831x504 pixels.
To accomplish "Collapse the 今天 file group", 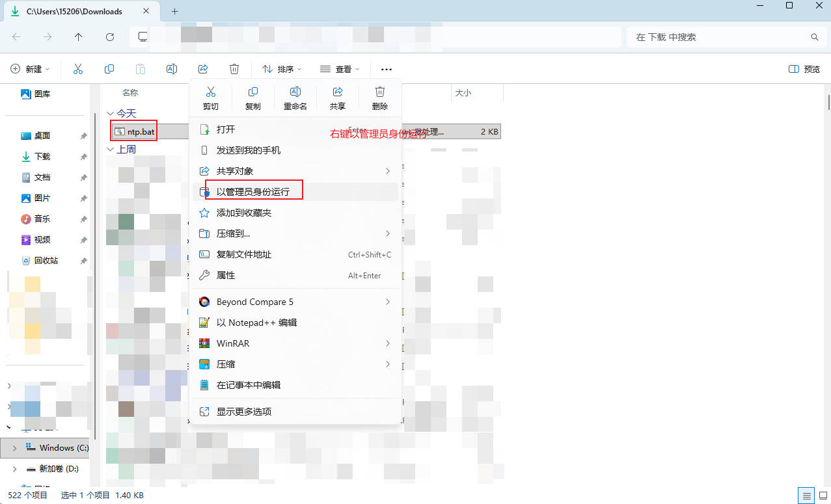I will tap(110, 114).
